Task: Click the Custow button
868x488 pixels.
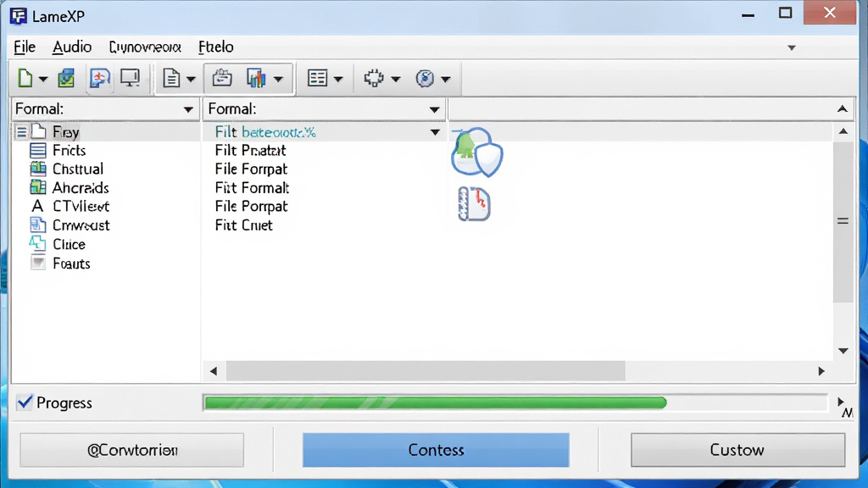Action: pos(738,450)
